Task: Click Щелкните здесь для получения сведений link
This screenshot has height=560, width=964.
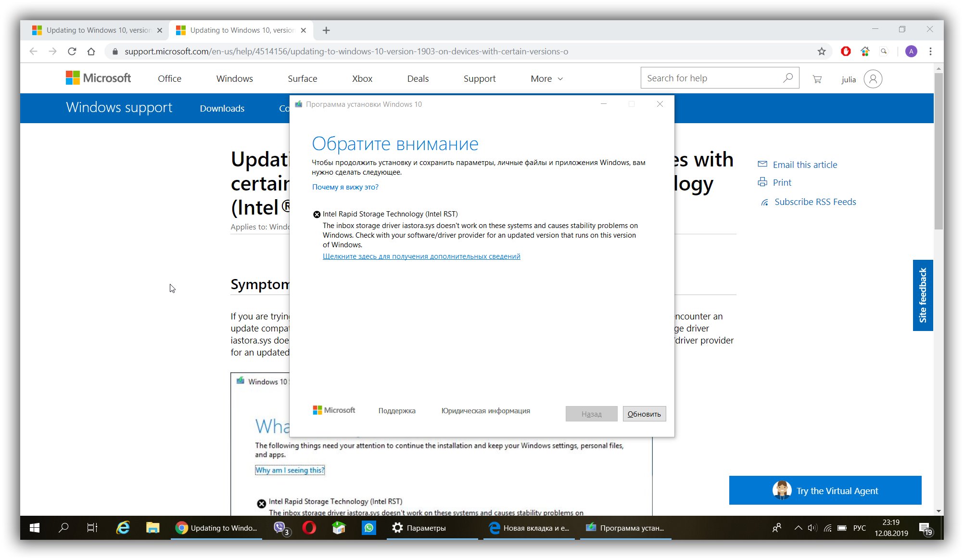Action: click(x=421, y=256)
